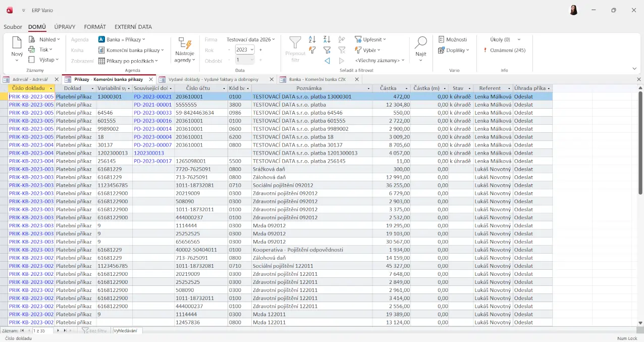Click the Možnosti options icon
Screen dimensions: 644x342
(442, 39)
